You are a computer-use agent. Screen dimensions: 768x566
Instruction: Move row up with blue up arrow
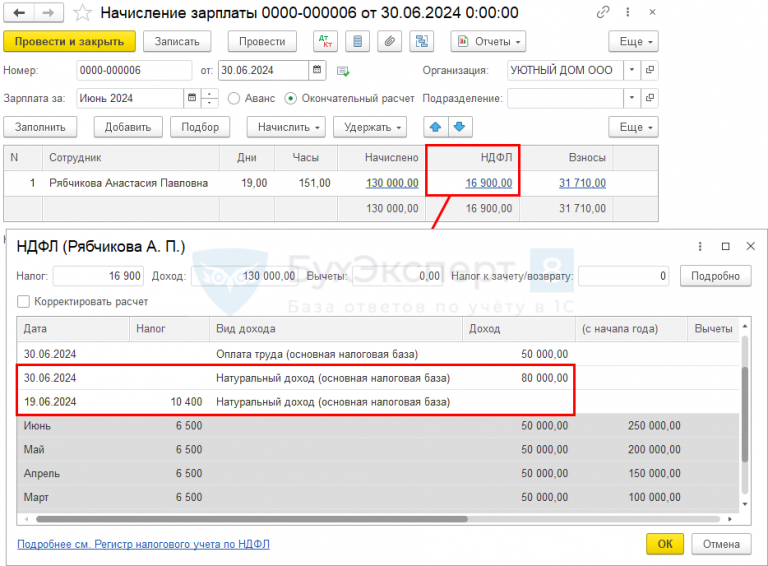click(x=435, y=127)
